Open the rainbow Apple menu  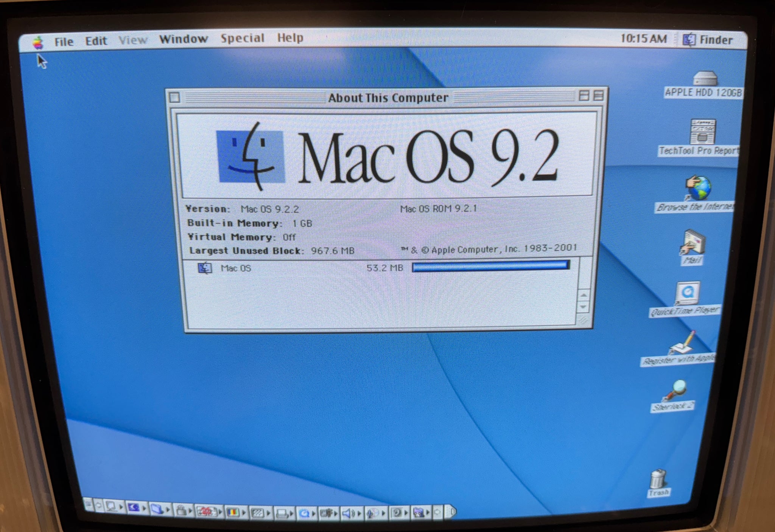pyautogui.click(x=38, y=43)
